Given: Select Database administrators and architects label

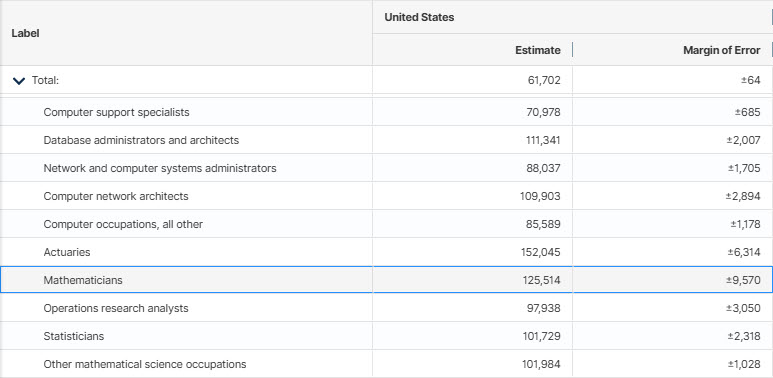Looking at the screenshot, I should (141, 140).
